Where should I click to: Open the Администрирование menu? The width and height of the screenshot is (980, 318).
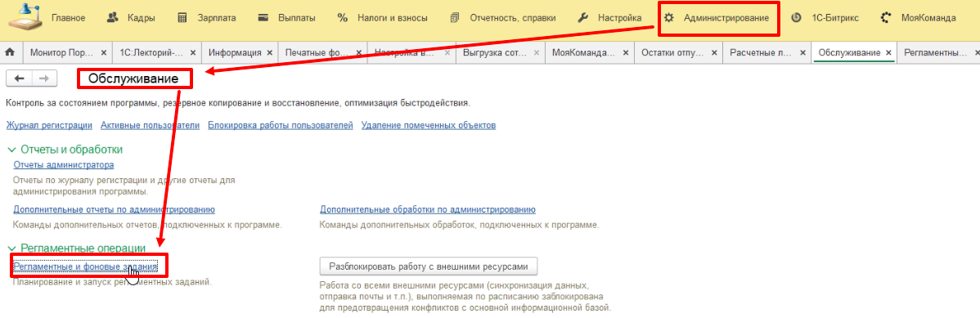[x=717, y=18]
